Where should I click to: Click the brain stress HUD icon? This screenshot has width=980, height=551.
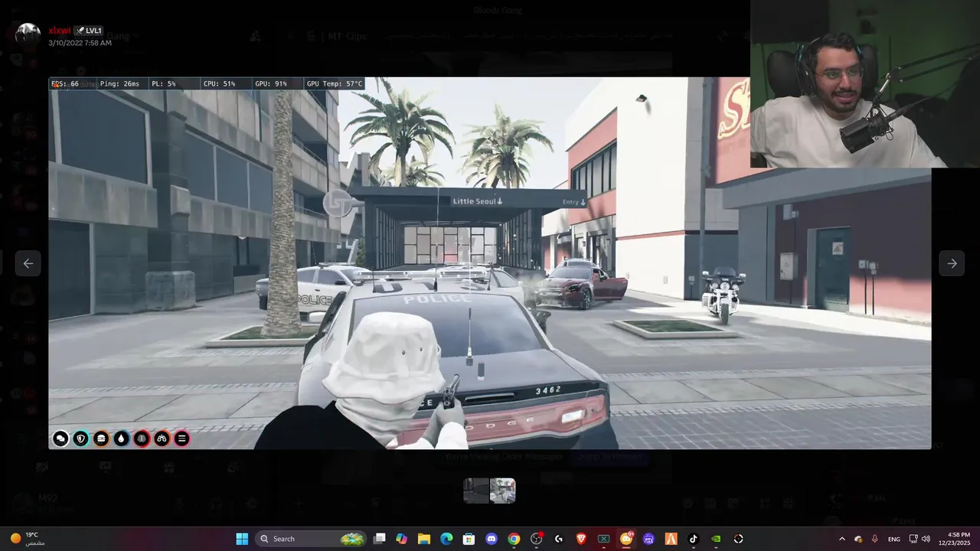[141, 439]
